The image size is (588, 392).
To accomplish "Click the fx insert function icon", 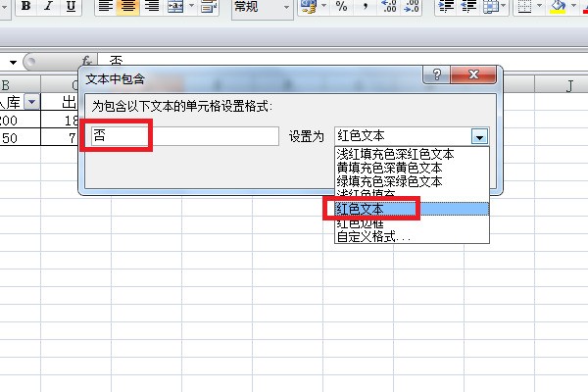I will coord(86,61).
